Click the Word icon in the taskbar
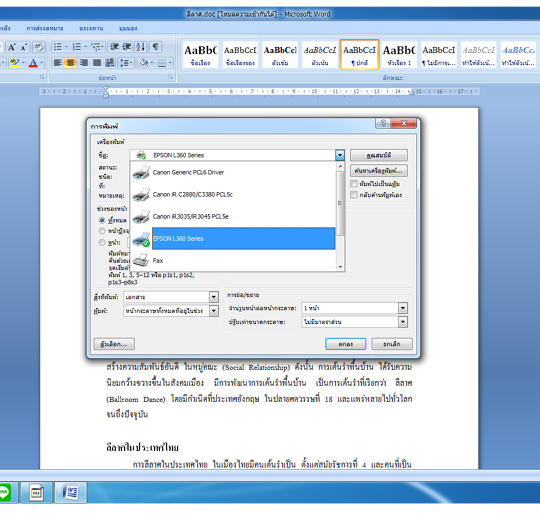This screenshot has width=540, height=525. [71, 493]
